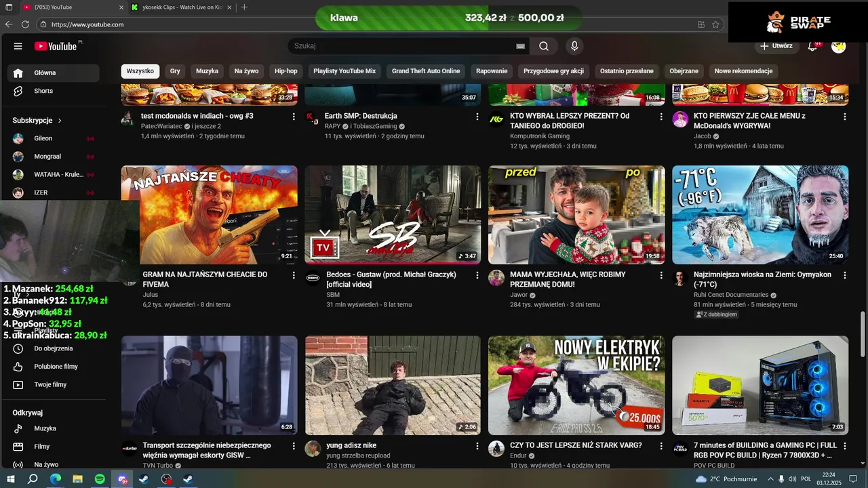The height and width of the screenshot is (488, 868).
Task: Bookmark page with the star icon
Action: 715,24
